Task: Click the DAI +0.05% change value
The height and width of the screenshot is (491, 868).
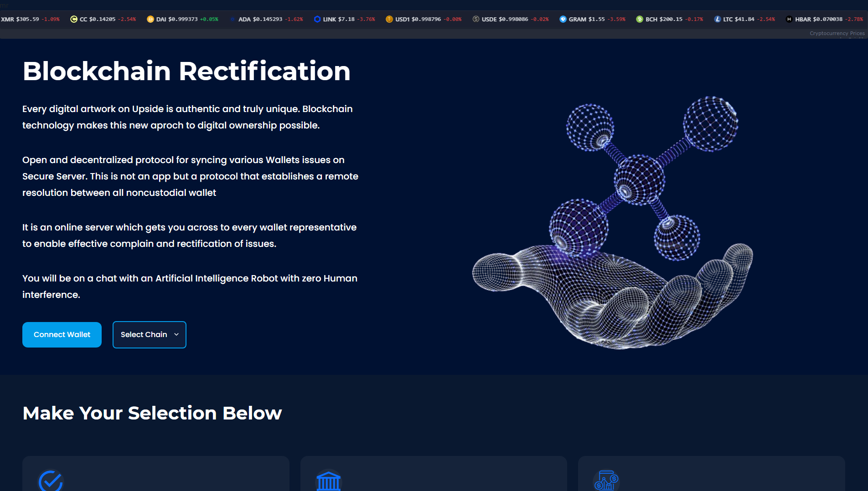Action: 209,19
